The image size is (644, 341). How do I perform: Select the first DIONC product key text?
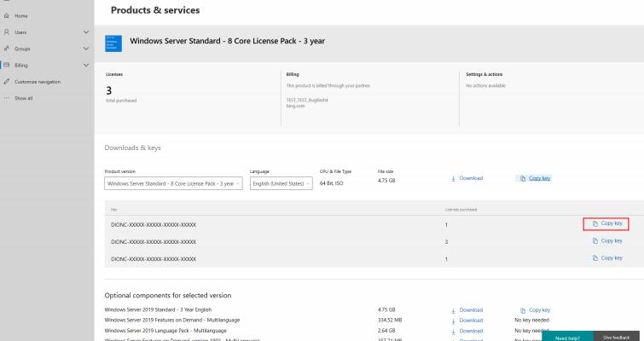154,225
